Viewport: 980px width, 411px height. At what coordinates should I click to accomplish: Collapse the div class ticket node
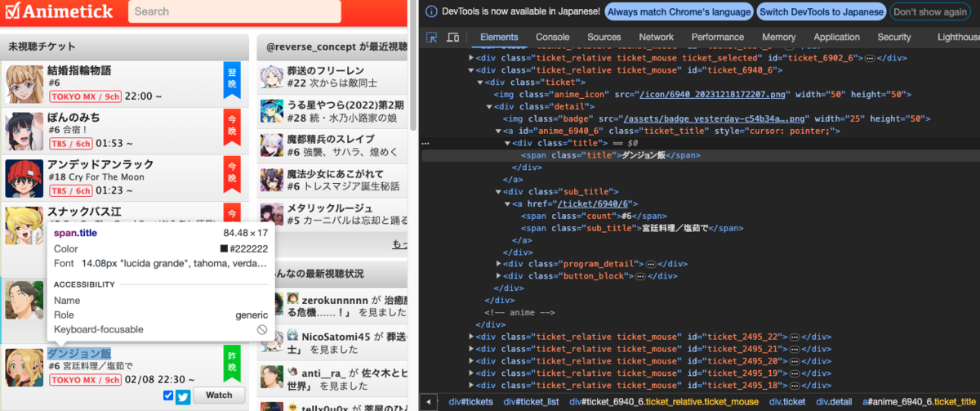tap(479, 83)
